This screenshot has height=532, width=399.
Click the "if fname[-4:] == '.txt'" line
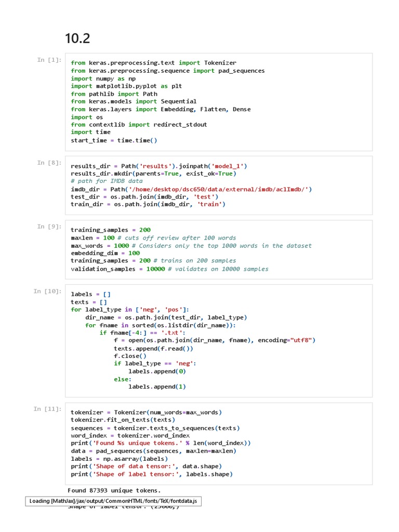click(142, 333)
